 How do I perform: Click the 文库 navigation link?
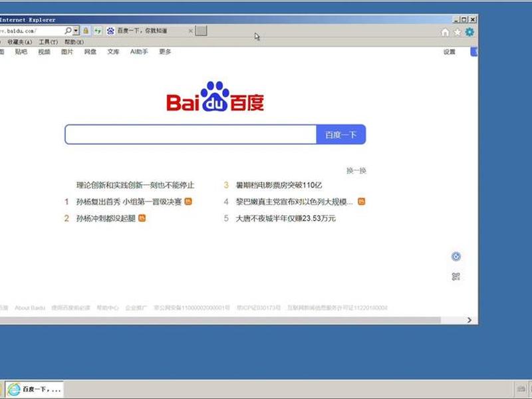click(x=113, y=52)
